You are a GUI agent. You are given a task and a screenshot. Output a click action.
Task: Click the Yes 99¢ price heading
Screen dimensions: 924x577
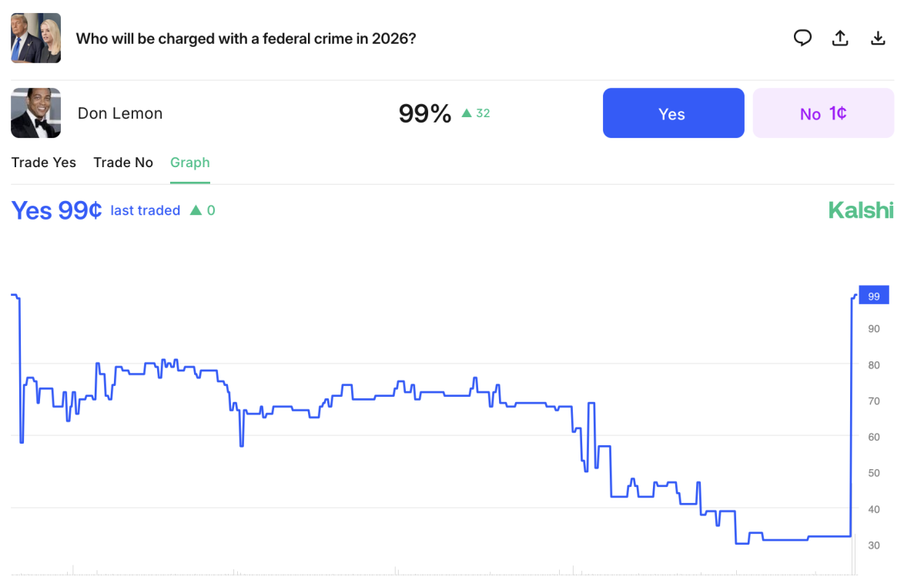(56, 210)
